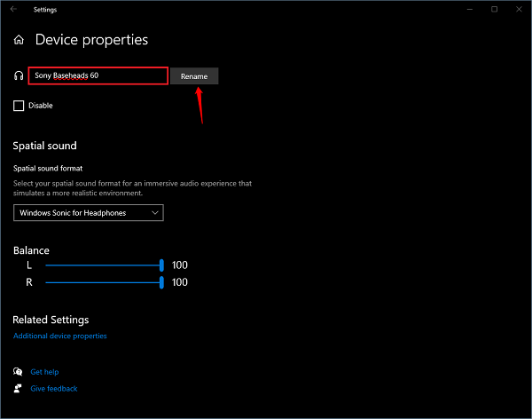Click the back arrow in Settings
This screenshot has height=419, width=532.
(13, 10)
